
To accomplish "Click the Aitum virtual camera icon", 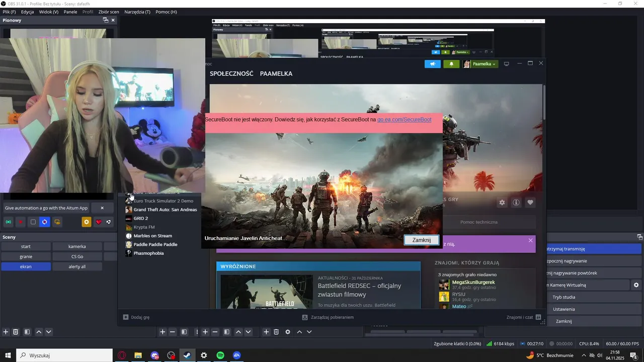I will pos(57,222).
